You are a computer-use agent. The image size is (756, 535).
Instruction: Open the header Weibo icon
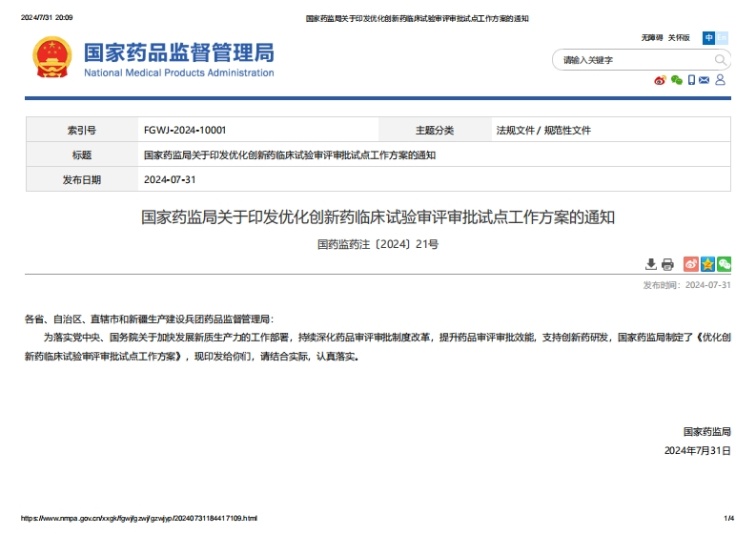pyautogui.click(x=660, y=80)
